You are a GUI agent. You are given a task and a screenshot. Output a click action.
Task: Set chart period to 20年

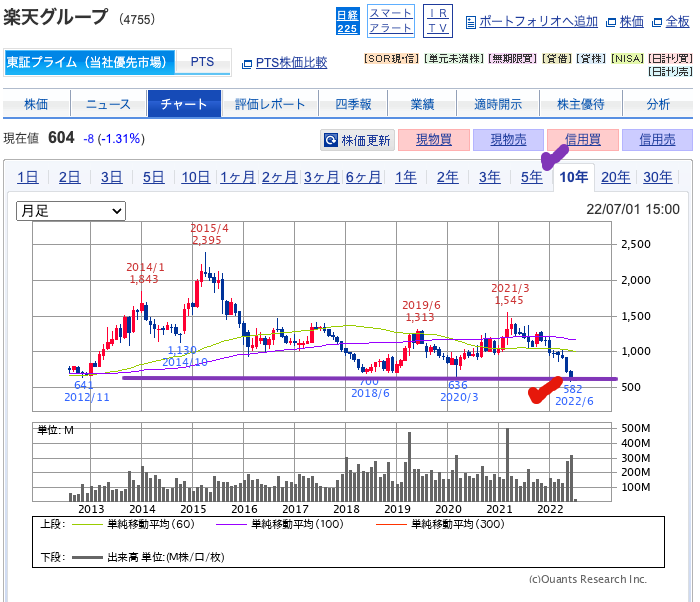pyautogui.click(x=616, y=177)
